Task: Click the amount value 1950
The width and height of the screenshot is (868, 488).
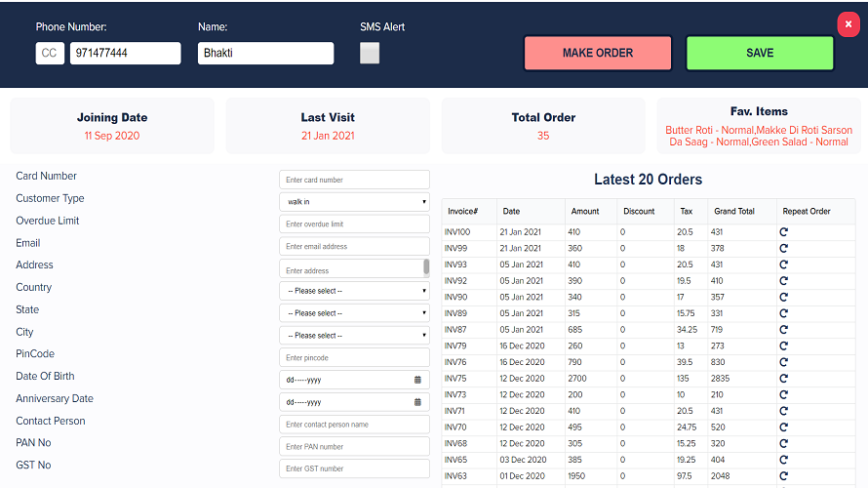Action: click(x=576, y=476)
